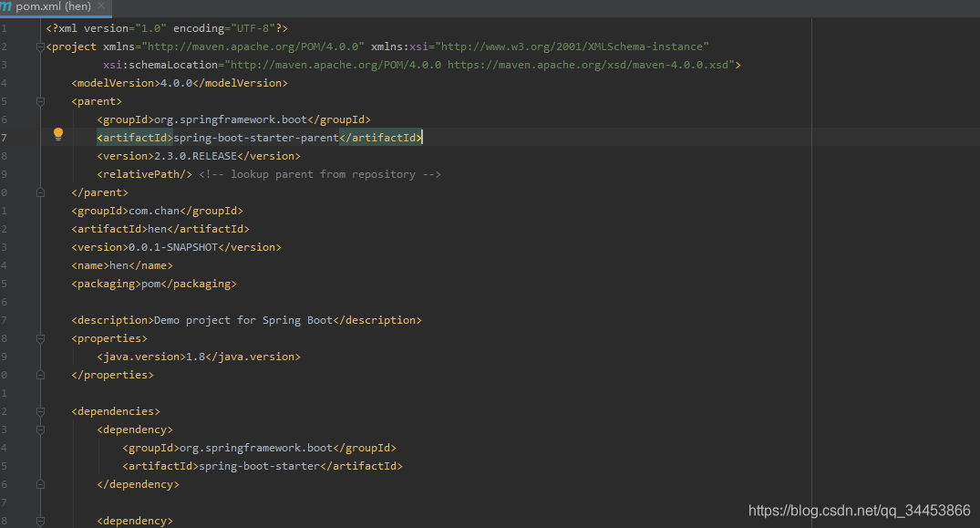The width and height of the screenshot is (980, 528).
Task: Collapse the second dependency fold marker at bottom
Action: click(41, 521)
